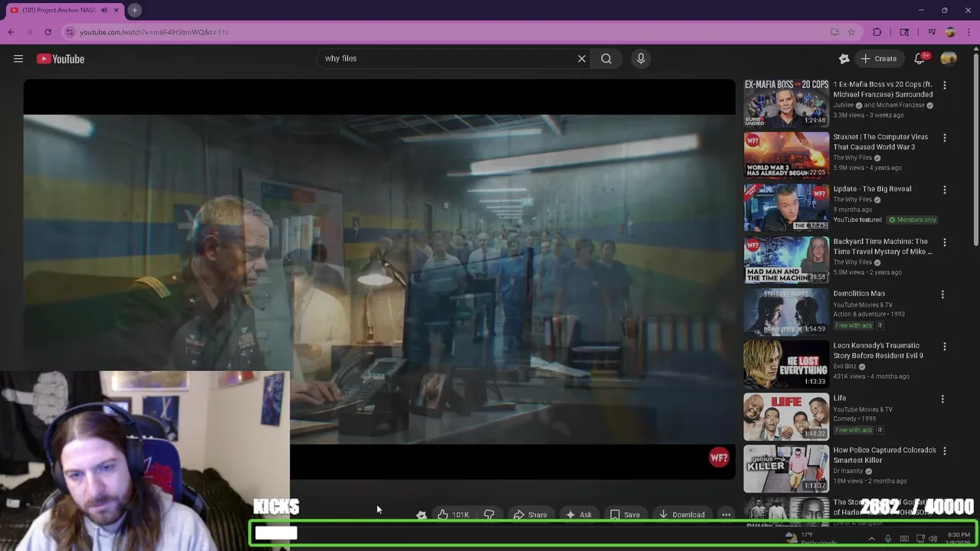Viewport: 980px width, 551px height.
Task: Open the Ask AI button
Action: coord(578,515)
